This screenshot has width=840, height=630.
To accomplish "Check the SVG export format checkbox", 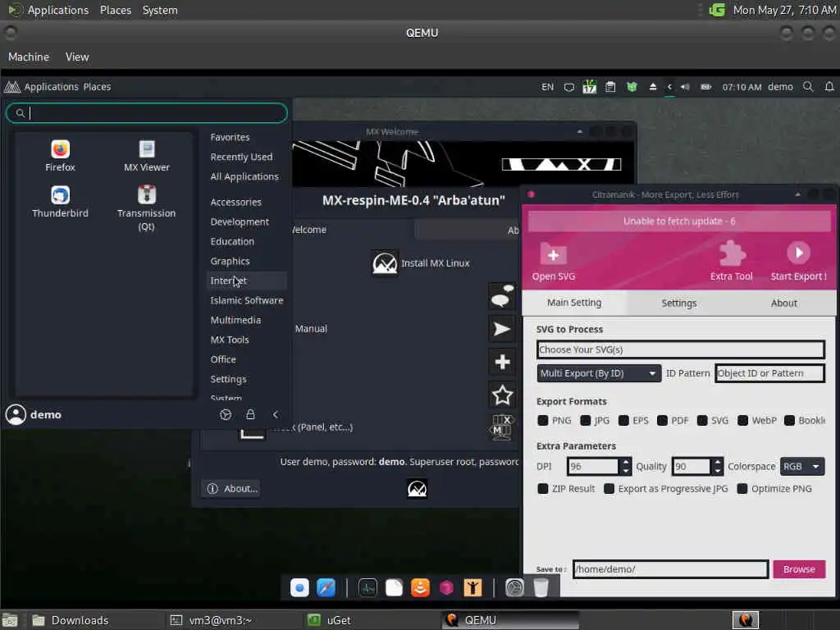I will coord(702,421).
